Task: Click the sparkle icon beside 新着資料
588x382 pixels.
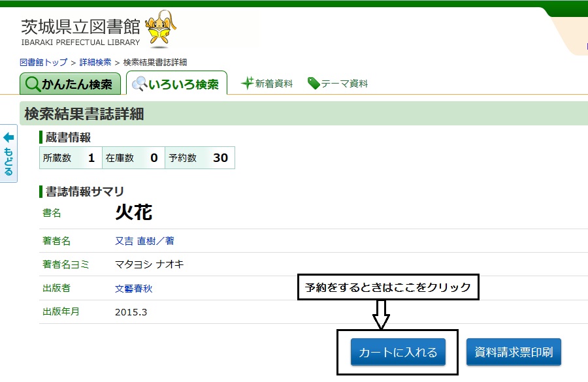Action: tap(247, 83)
